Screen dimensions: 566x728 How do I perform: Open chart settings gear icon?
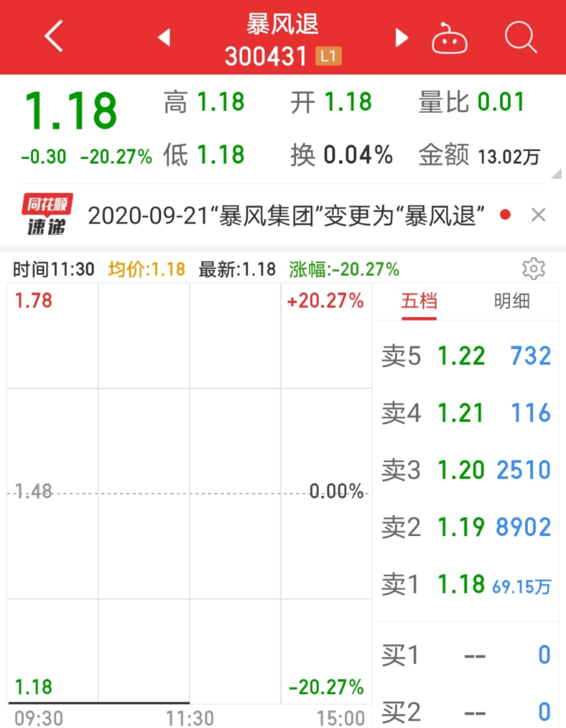[534, 269]
